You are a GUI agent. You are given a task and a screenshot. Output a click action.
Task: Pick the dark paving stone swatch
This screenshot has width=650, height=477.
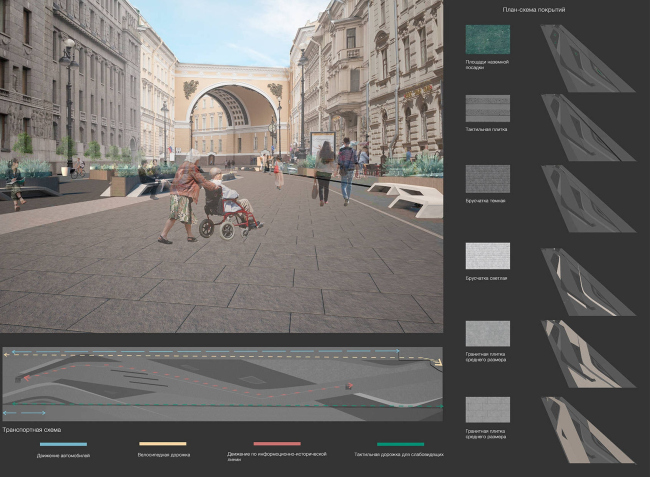tap(487, 179)
